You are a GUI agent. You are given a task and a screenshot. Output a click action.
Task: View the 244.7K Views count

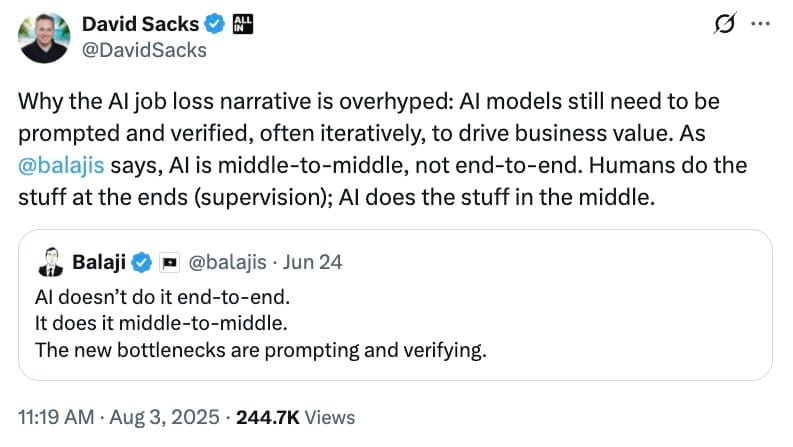(296, 418)
